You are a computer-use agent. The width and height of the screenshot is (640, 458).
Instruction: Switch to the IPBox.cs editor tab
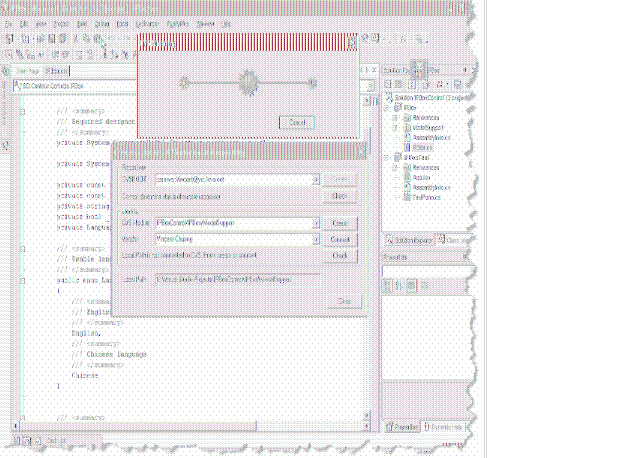(56, 71)
